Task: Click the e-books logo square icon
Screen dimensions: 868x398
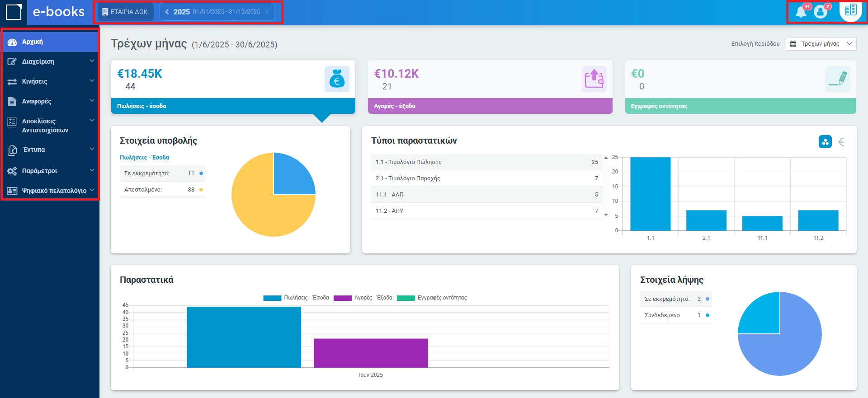Action: point(14,12)
